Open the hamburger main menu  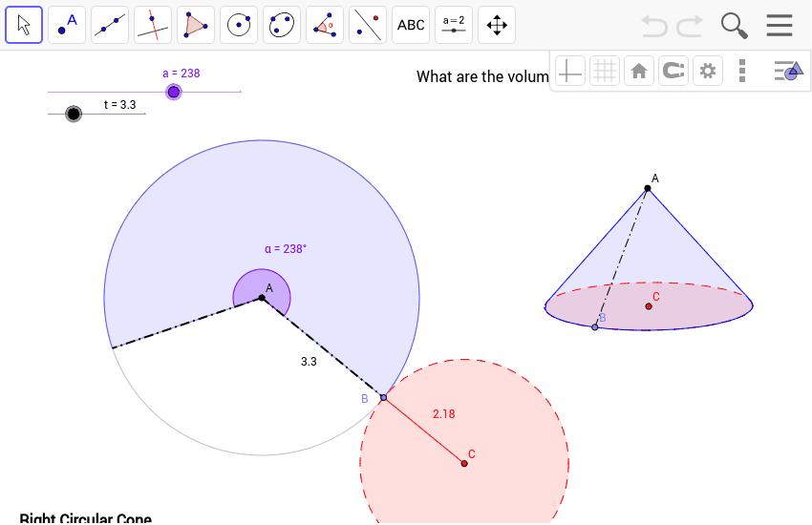pyautogui.click(x=780, y=25)
